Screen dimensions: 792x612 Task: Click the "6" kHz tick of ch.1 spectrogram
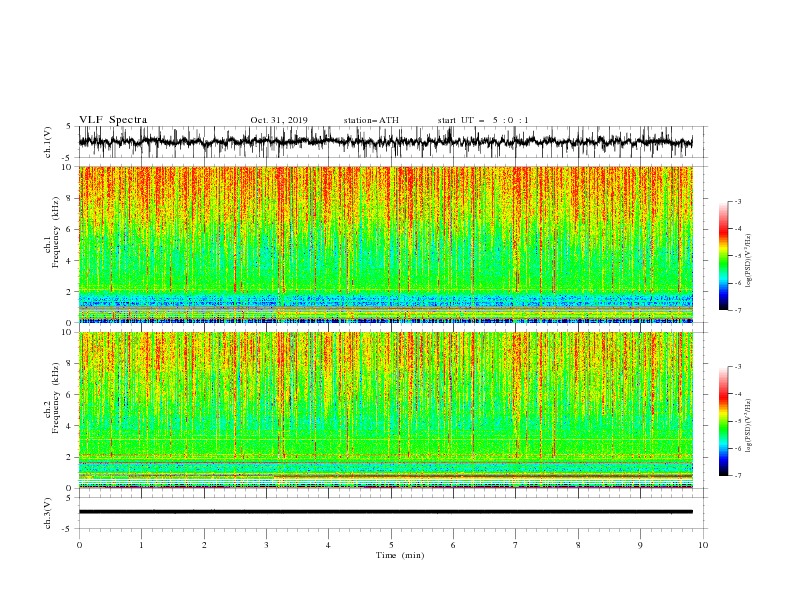(69, 229)
